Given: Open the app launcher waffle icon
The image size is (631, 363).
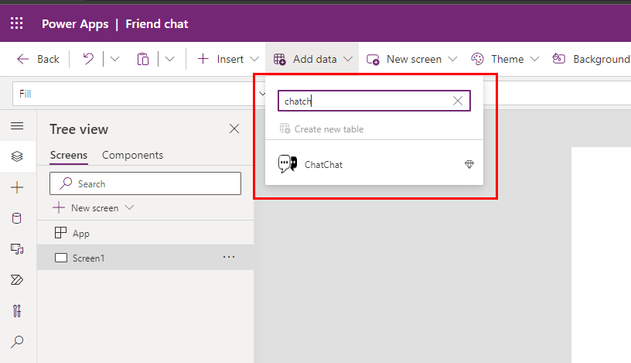Looking at the screenshot, I should pos(16,23).
